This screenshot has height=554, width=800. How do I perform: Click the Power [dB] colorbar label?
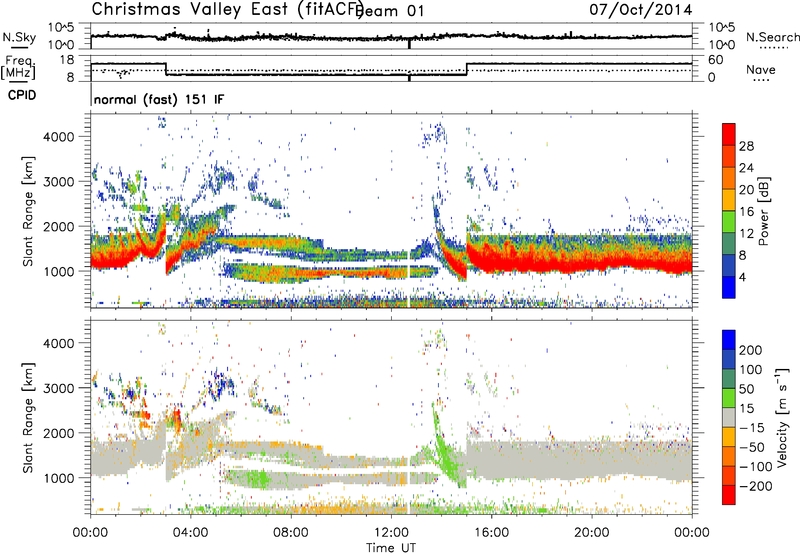coord(763,211)
